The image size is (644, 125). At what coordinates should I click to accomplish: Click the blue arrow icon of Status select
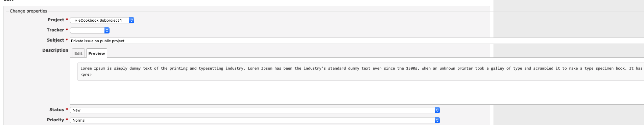[437, 110]
